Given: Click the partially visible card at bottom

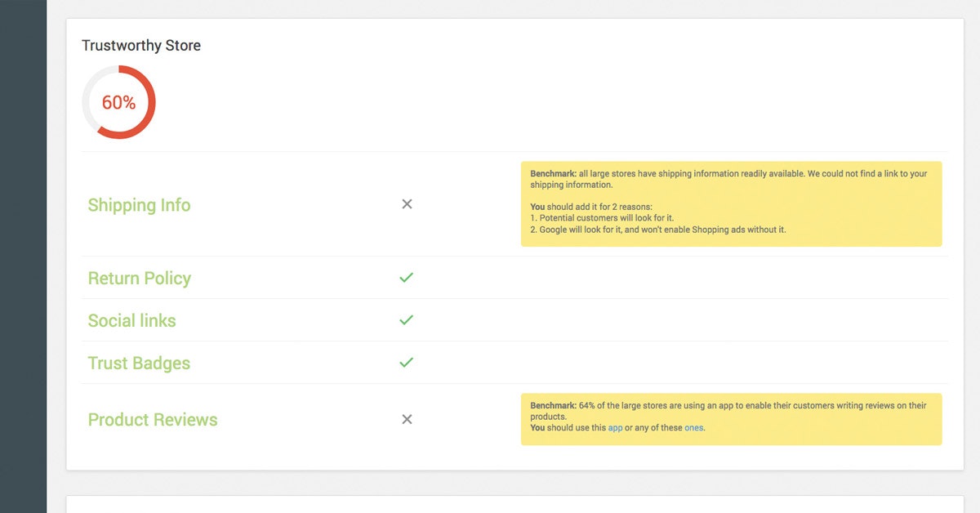Looking at the screenshot, I should coord(514,504).
